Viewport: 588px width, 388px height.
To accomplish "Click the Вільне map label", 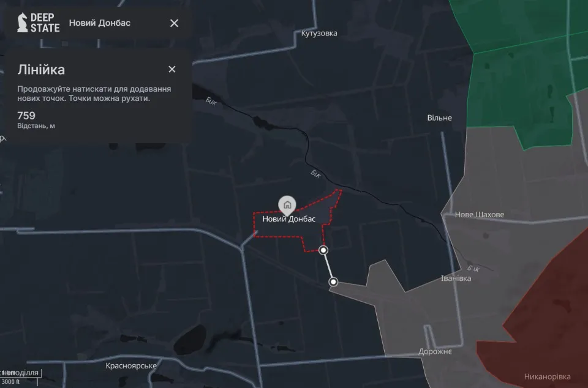I will pyautogui.click(x=440, y=118).
